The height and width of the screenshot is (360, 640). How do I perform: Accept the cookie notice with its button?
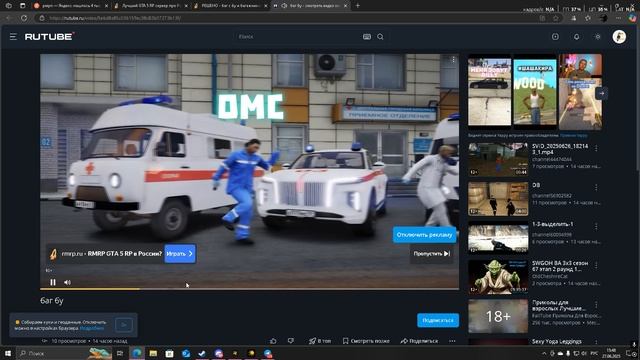tap(124, 325)
